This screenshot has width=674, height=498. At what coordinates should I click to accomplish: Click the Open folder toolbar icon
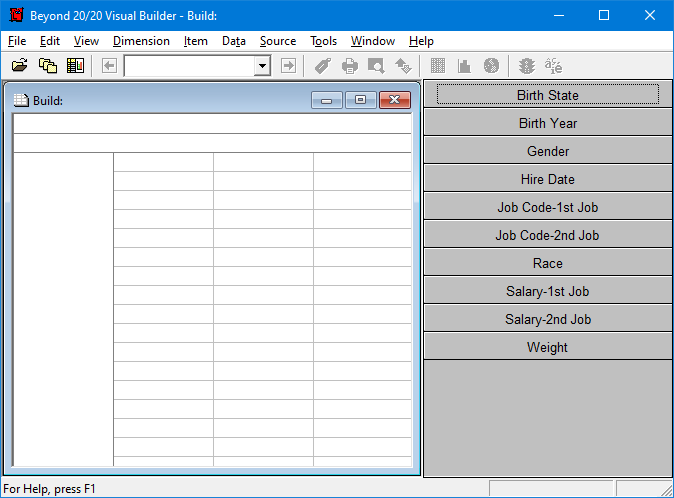19,66
